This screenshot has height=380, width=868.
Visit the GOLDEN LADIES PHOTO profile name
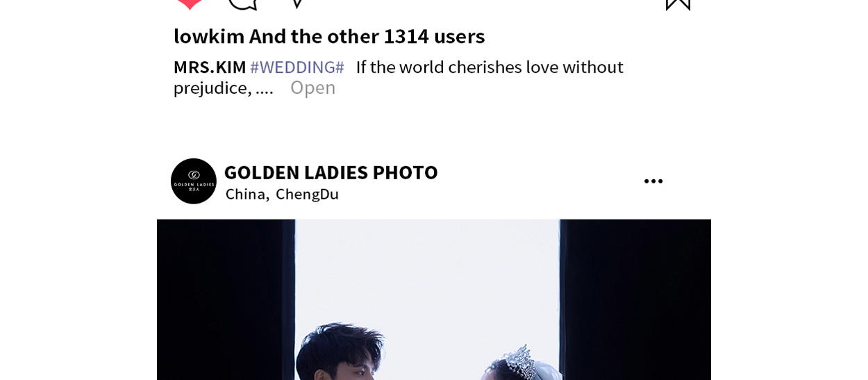331,172
